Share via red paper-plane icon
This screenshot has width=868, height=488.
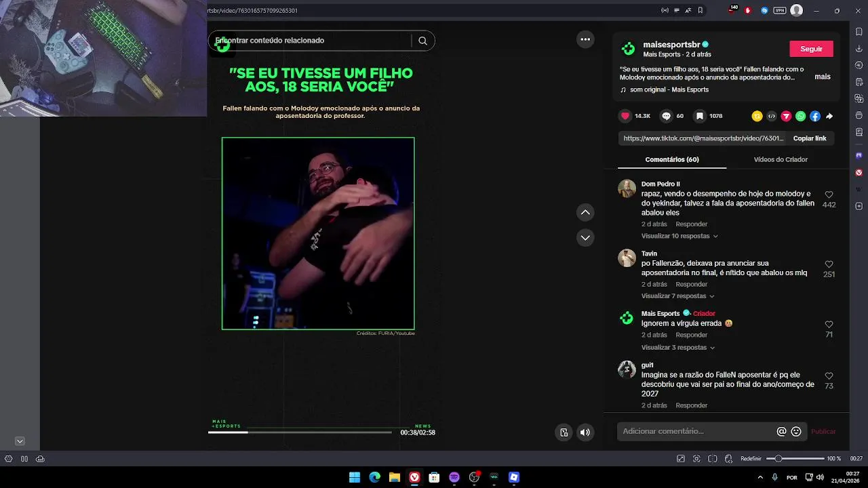point(786,116)
